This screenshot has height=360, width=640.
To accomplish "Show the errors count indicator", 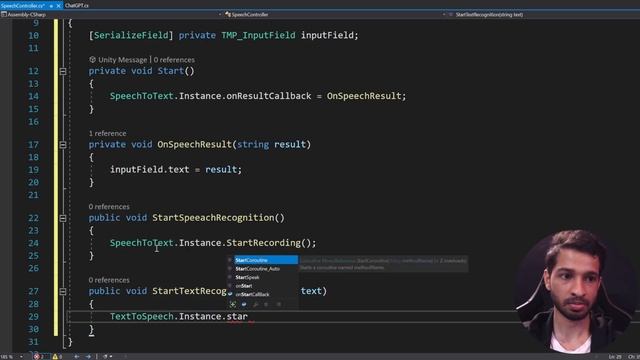I will [40, 357].
